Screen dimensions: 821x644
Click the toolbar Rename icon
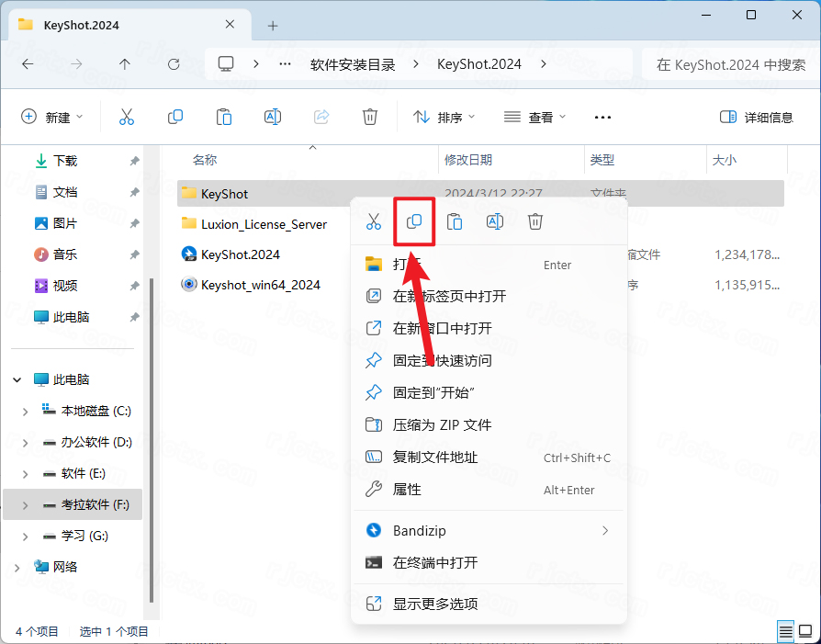tap(272, 117)
